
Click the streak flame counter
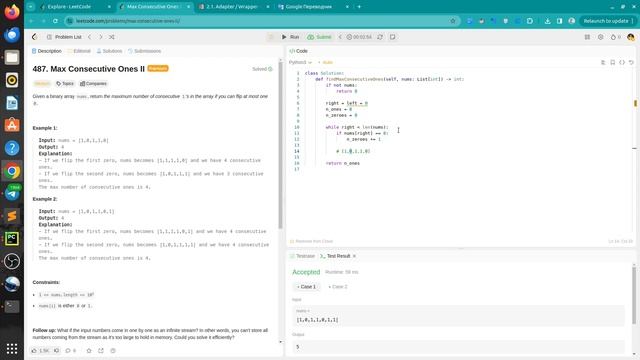click(x=616, y=37)
